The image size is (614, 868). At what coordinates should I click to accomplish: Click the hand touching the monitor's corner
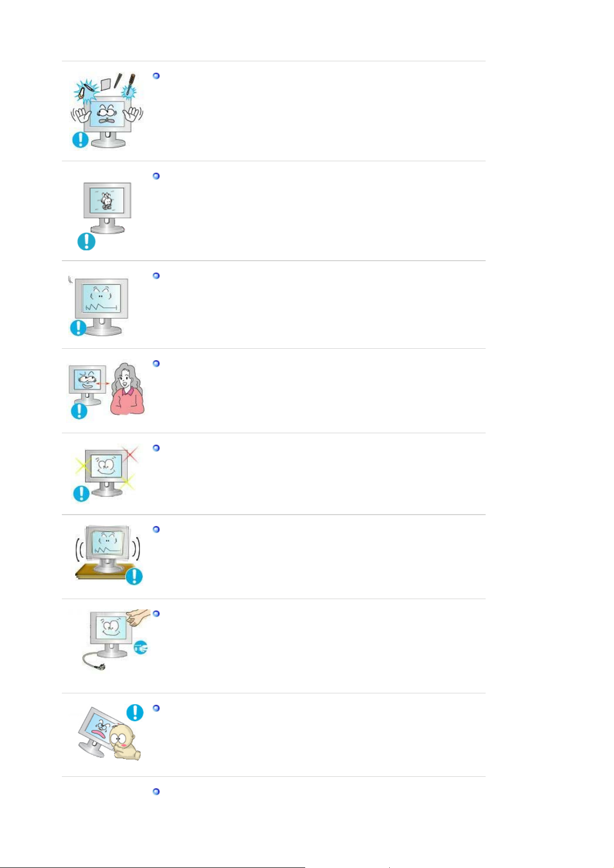coord(138,617)
